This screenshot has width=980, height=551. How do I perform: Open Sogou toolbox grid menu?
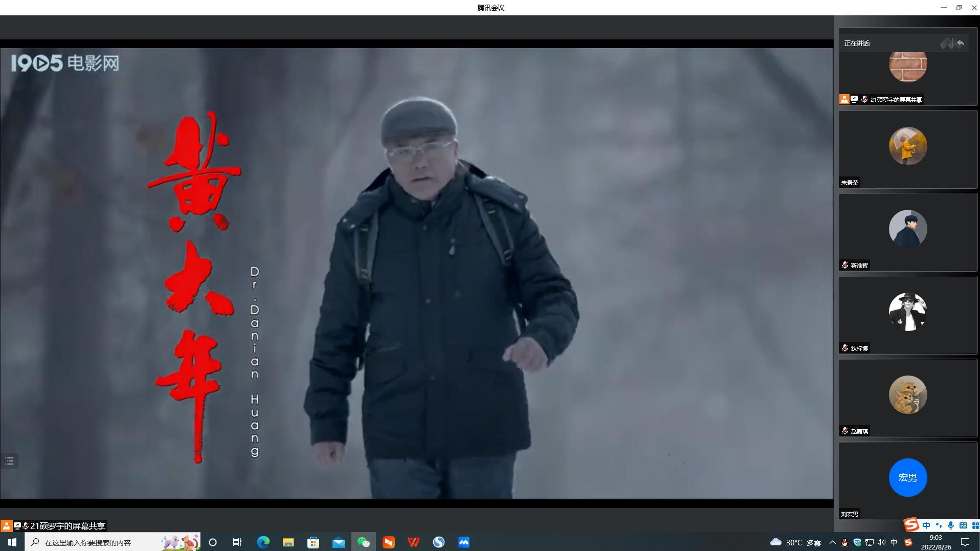(x=975, y=525)
